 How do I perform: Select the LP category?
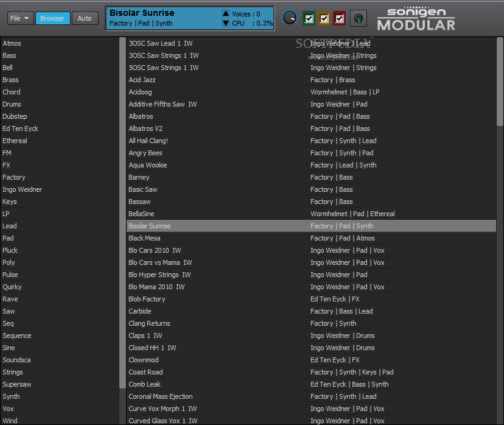60,214
